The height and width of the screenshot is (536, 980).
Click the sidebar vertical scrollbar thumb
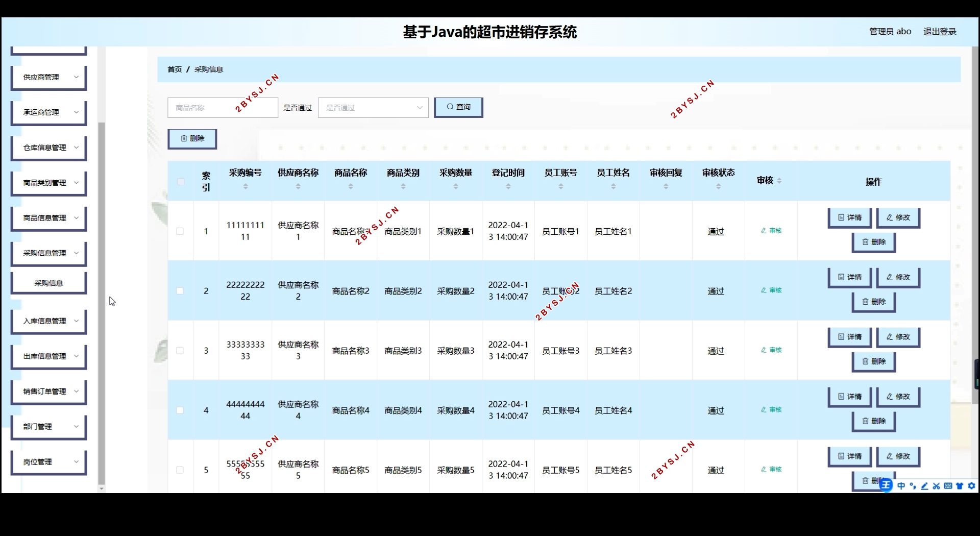pyautogui.click(x=101, y=303)
